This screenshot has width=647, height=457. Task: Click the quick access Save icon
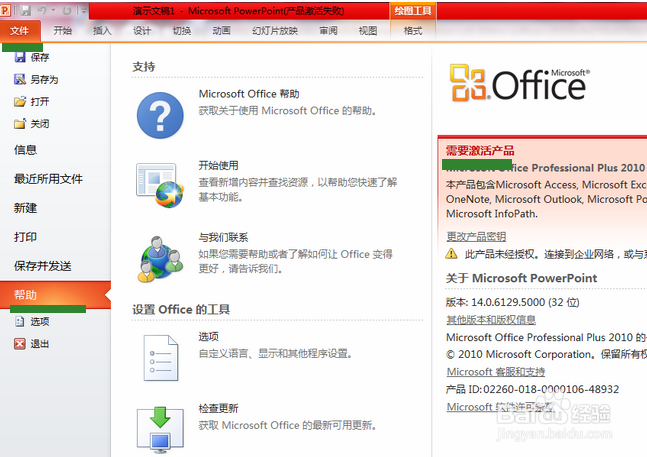pos(26,10)
